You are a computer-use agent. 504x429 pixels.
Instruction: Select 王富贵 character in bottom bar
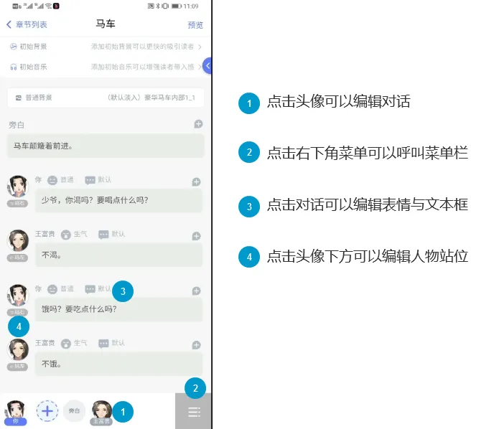(101, 412)
